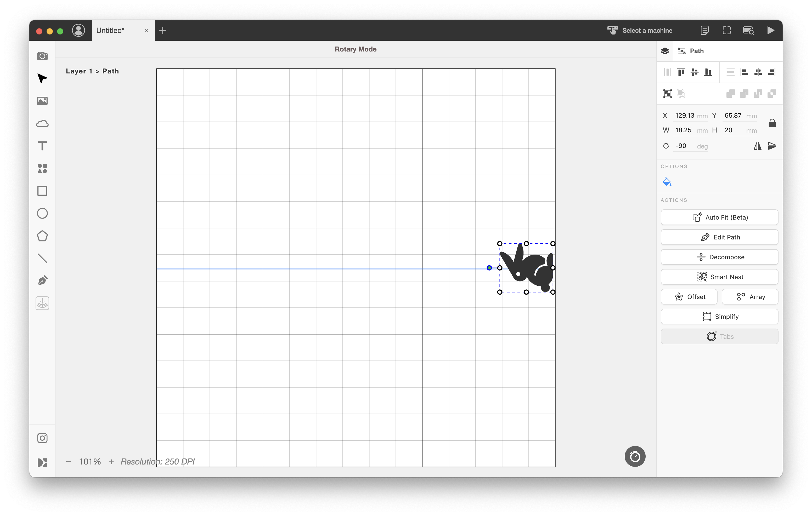Align selection to left edge
Image resolution: width=812 pixels, height=516 pixels.
[x=744, y=72]
